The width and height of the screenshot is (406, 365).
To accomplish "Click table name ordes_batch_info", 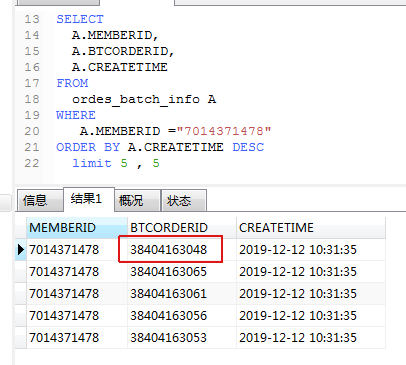I will pos(136,99).
